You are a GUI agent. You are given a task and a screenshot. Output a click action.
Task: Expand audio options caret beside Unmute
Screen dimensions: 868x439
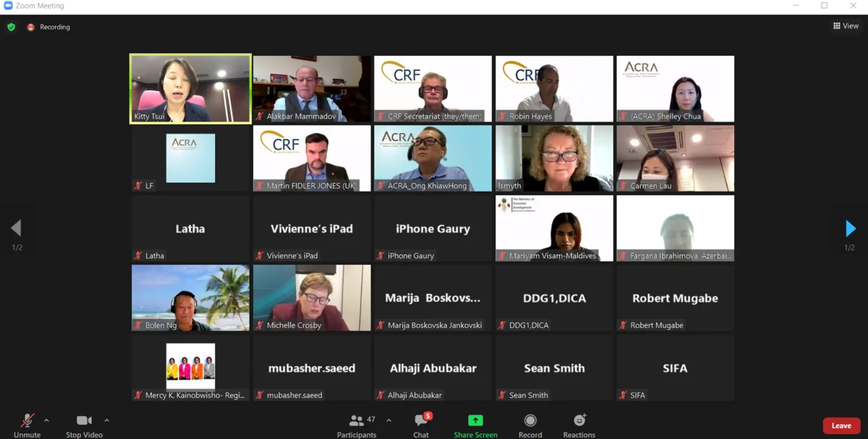46,420
